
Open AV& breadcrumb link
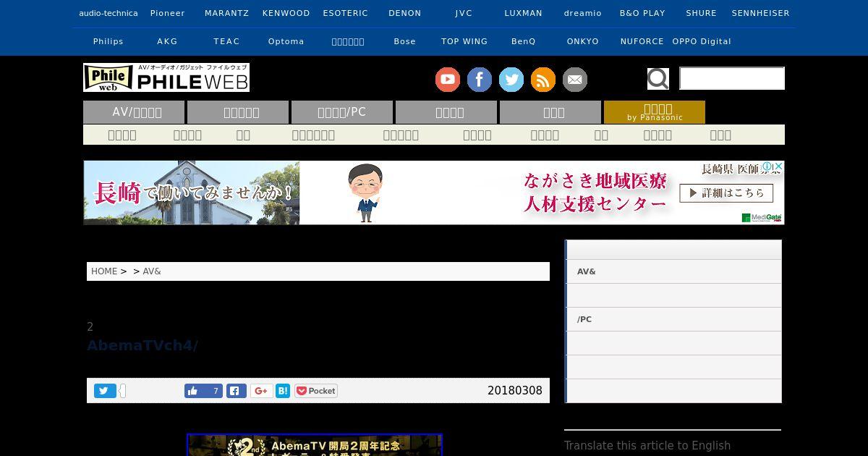point(152,271)
